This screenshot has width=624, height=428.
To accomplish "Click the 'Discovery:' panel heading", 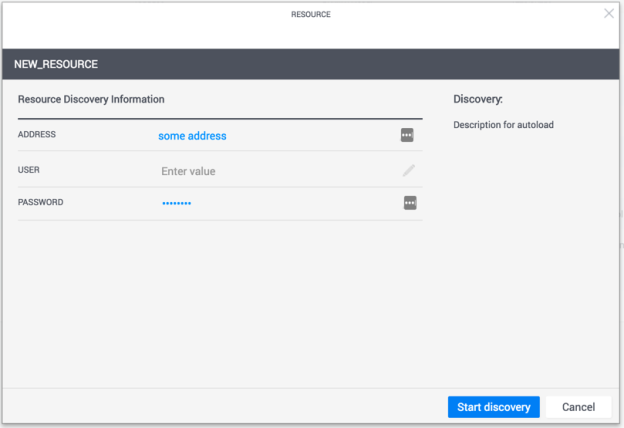I will (x=477, y=100).
